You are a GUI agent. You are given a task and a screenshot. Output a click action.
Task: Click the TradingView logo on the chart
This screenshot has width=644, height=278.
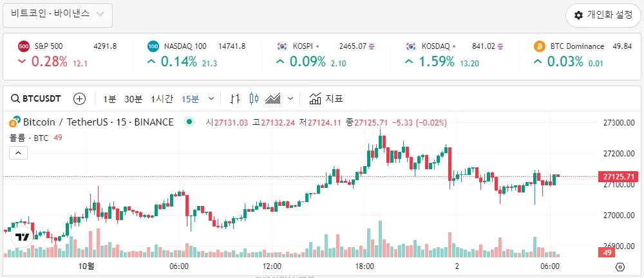point(22,237)
